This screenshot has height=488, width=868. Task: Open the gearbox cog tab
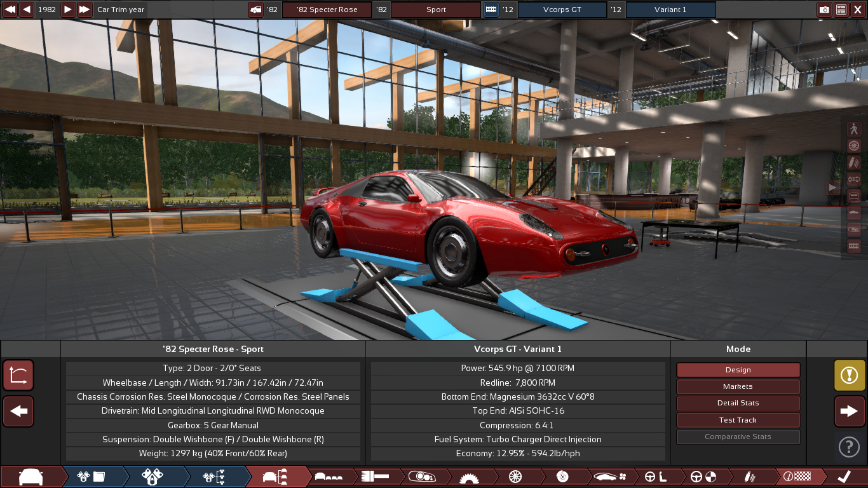[469, 477]
